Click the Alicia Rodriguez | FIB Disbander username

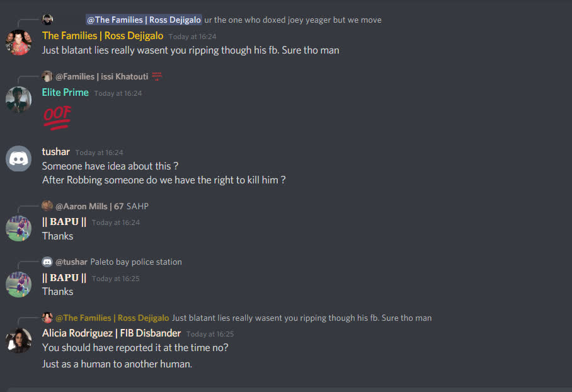(112, 333)
